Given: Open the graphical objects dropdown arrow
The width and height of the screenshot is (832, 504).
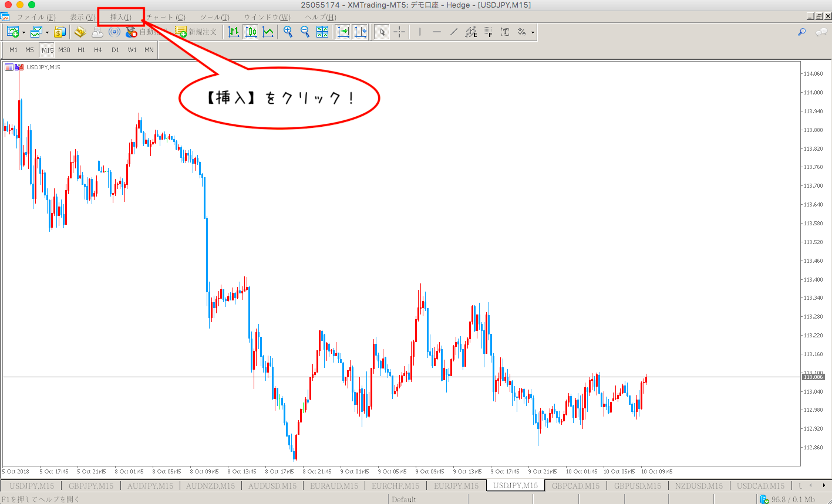Looking at the screenshot, I should (x=533, y=32).
